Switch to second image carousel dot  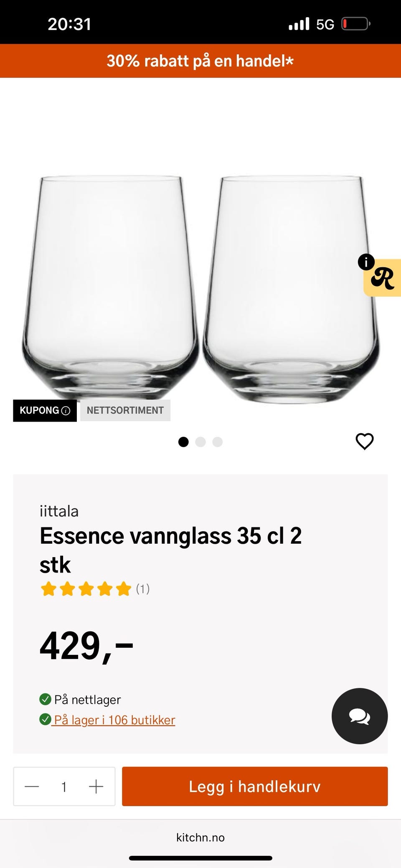pyautogui.click(x=200, y=442)
